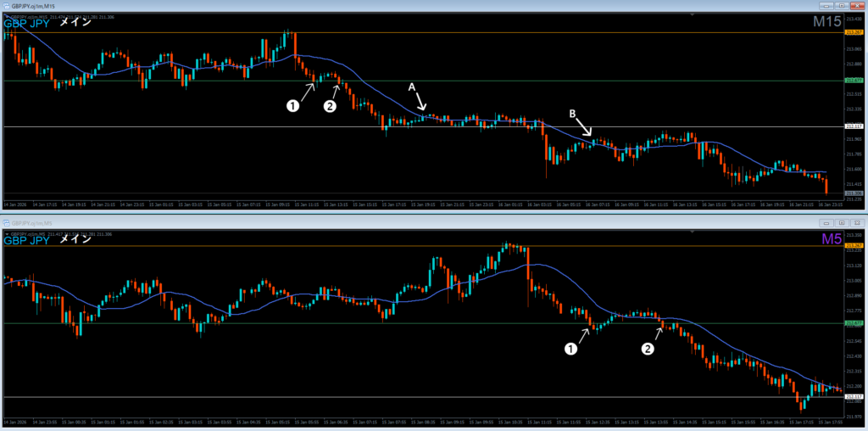The width and height of the screenshot is (868, 431).
Task: Click '15 Jan 17:55' on the M5 time axis
Action: click(829, 423)
